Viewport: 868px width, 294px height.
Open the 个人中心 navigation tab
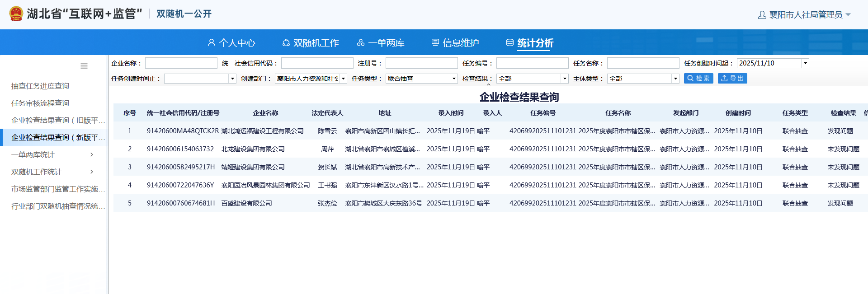[x=231, y=43]
